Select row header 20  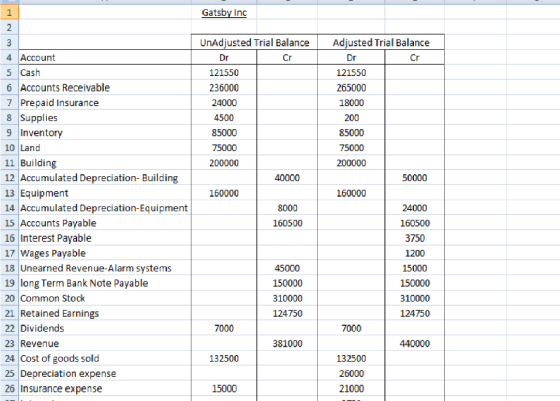pos(9,298)
